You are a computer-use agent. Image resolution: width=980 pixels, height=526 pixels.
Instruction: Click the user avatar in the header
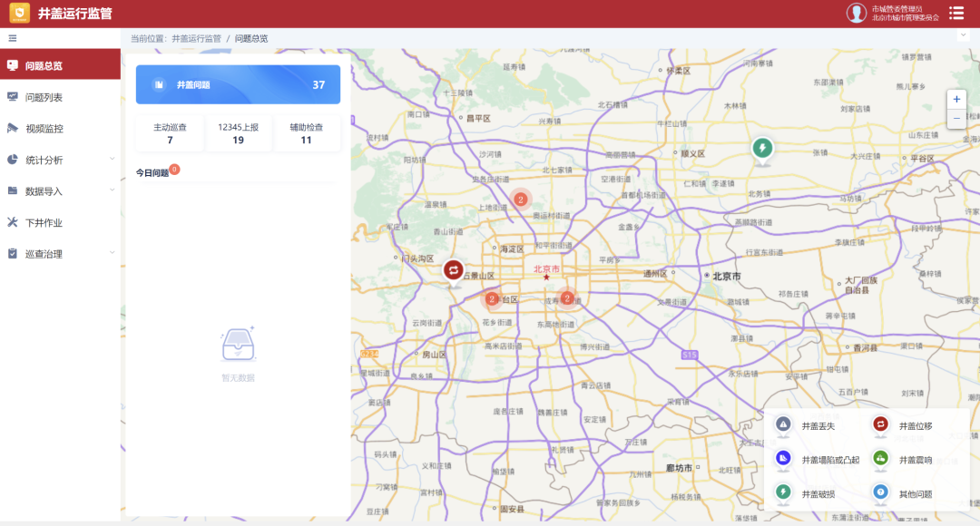coord(857,13)
